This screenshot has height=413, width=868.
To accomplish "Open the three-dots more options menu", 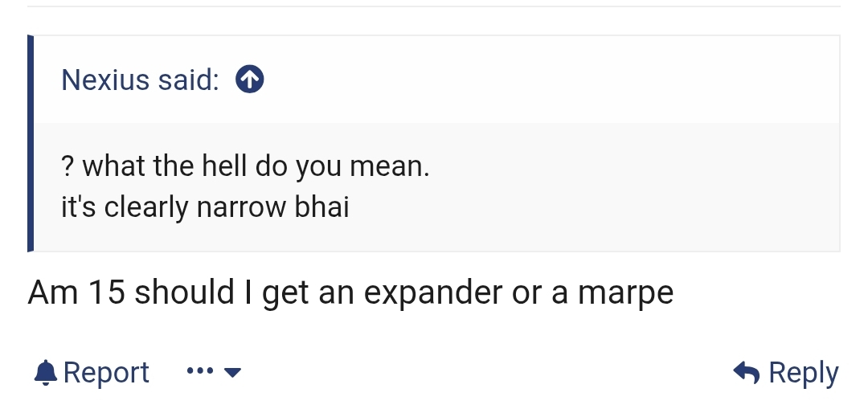I will [x=199, y=372].
